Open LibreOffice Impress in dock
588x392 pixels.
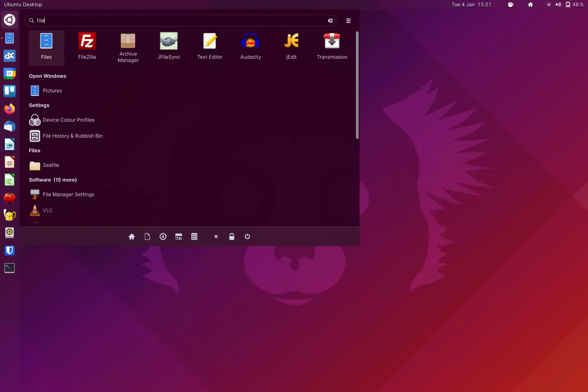pos(10,162)
